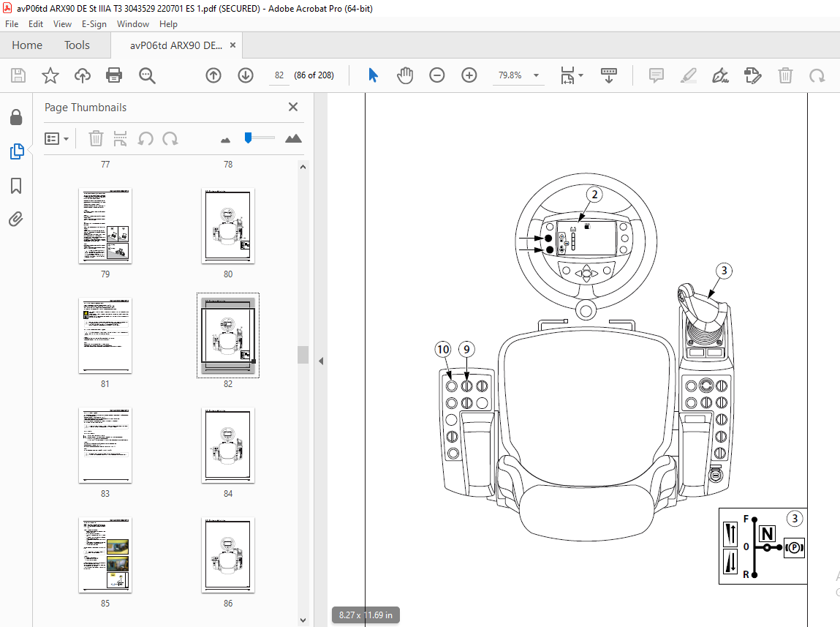The width and height of the screenshot is (840, 627).
Task: Zoom out with minus button
Action: pos(437,75)
